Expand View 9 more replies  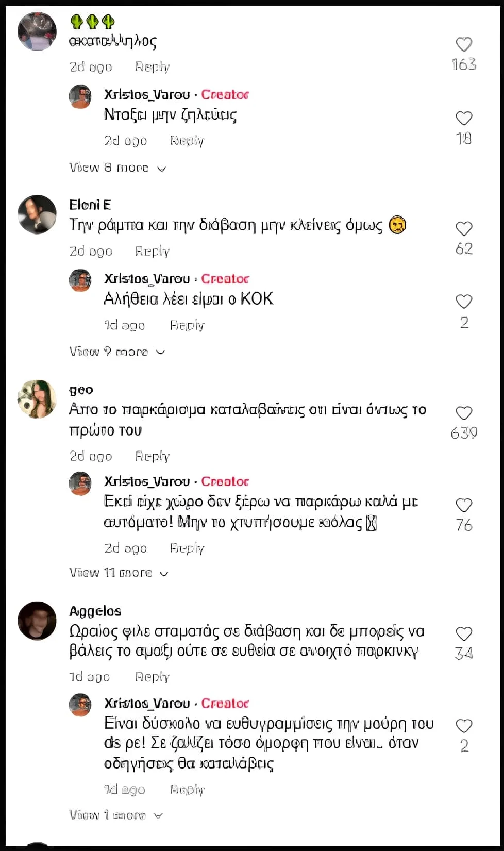point(117,352)
